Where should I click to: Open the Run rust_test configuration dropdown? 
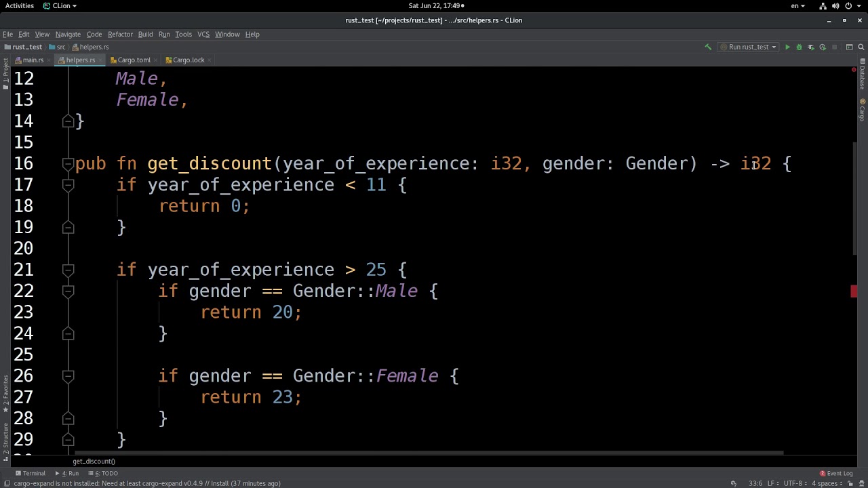(748, 47)
